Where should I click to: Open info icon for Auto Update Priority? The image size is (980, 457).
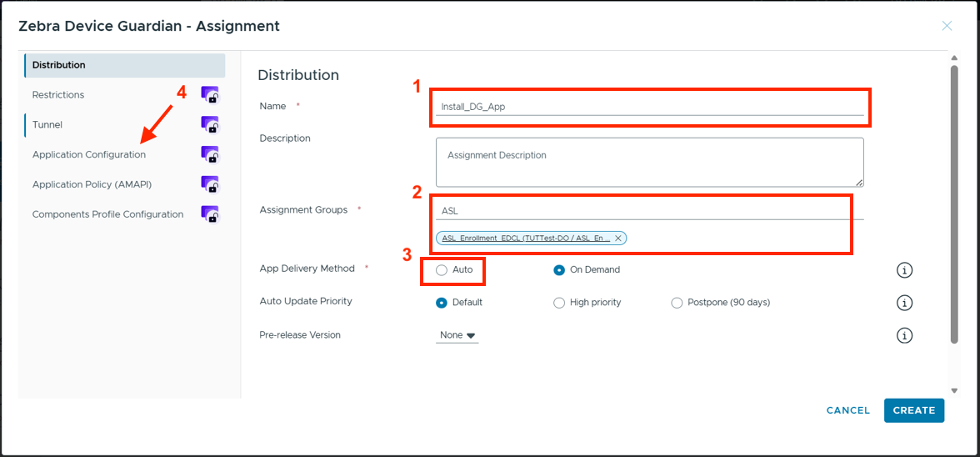coord(904,303)
